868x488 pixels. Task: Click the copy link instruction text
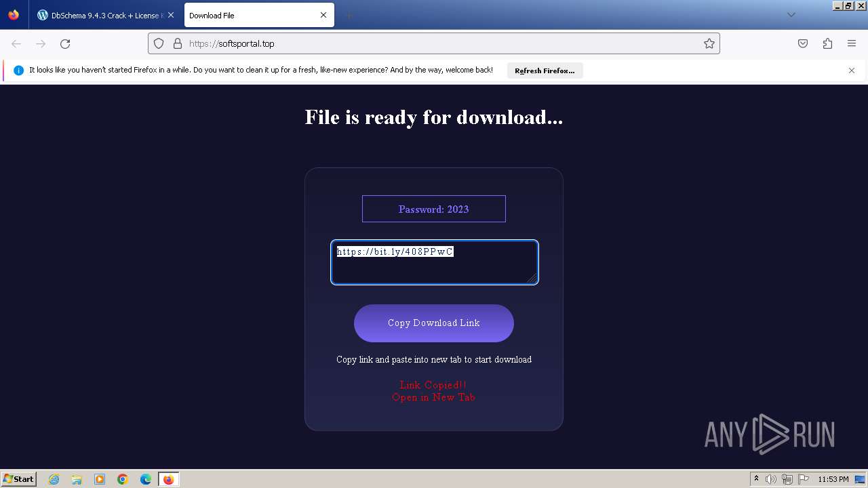pyautogui.click(x=434, y=359)
